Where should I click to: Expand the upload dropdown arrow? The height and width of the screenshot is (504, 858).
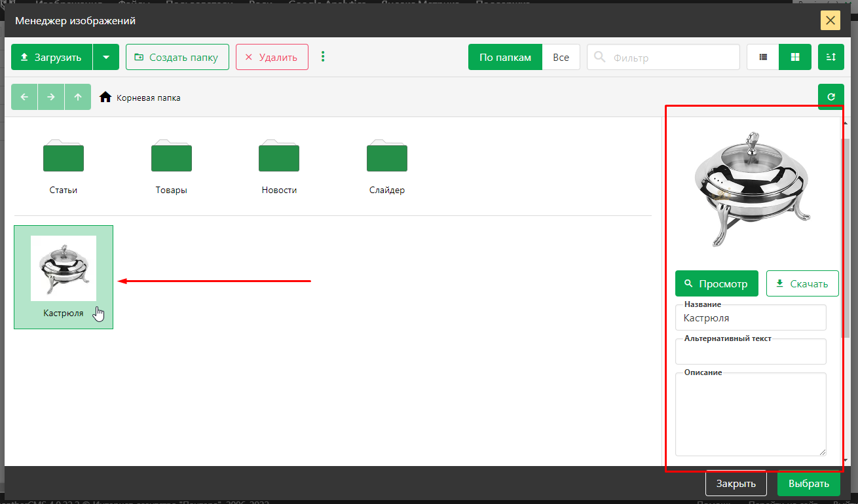(x=106, y=57)
